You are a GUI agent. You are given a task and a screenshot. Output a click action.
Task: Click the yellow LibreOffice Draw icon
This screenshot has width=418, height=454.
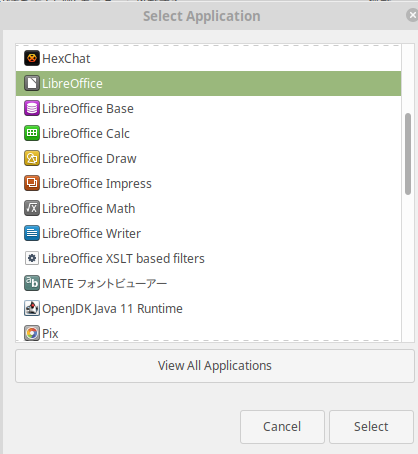point(32,158)
